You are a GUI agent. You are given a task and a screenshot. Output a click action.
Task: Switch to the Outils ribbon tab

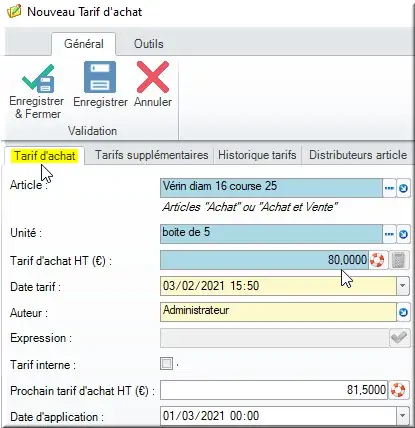coord(149,44)
